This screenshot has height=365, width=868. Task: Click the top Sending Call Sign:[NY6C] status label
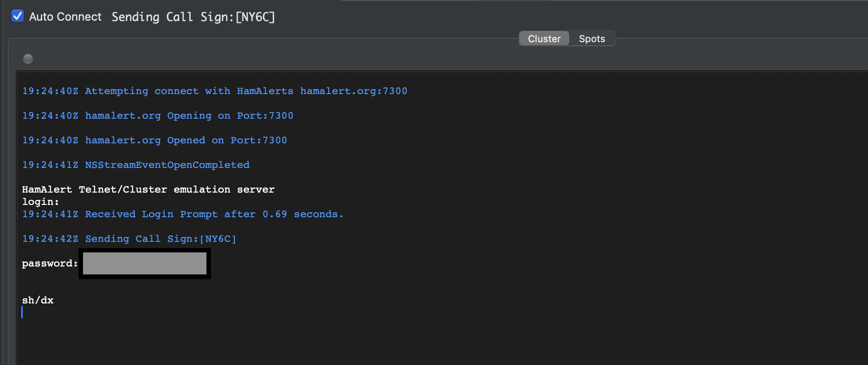tap(193, 17)
